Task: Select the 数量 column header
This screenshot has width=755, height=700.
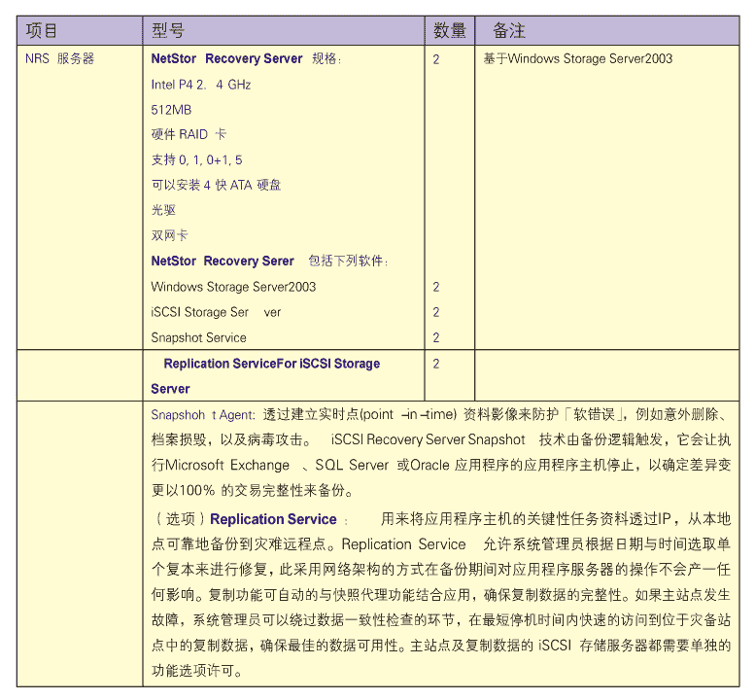Action: [x=449, y=31]
